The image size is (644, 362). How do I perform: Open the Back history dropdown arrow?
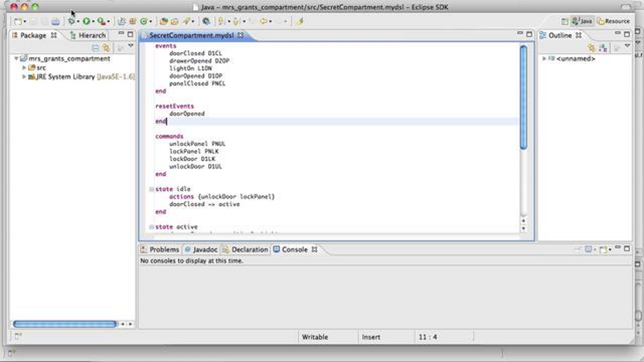(x=270, y=21)
